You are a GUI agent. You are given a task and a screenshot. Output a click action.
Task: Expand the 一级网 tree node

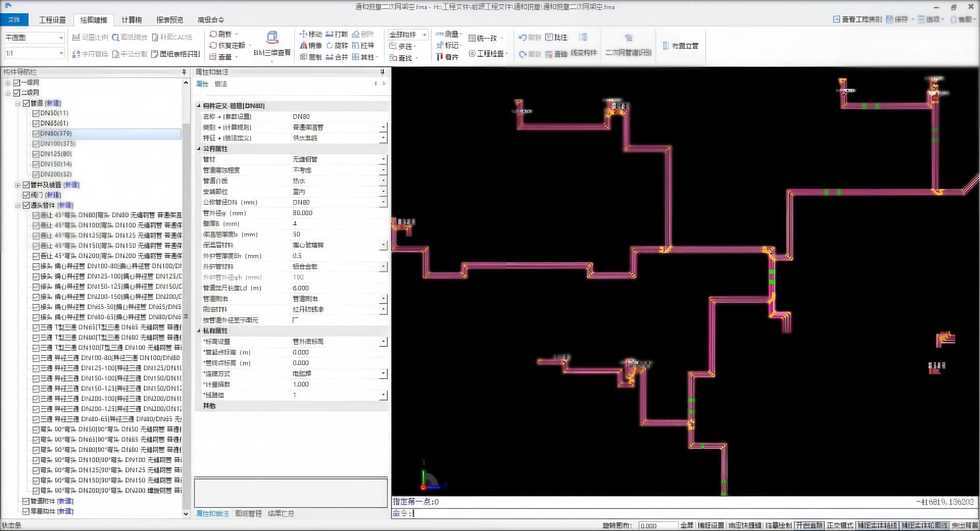coord(8,83)
